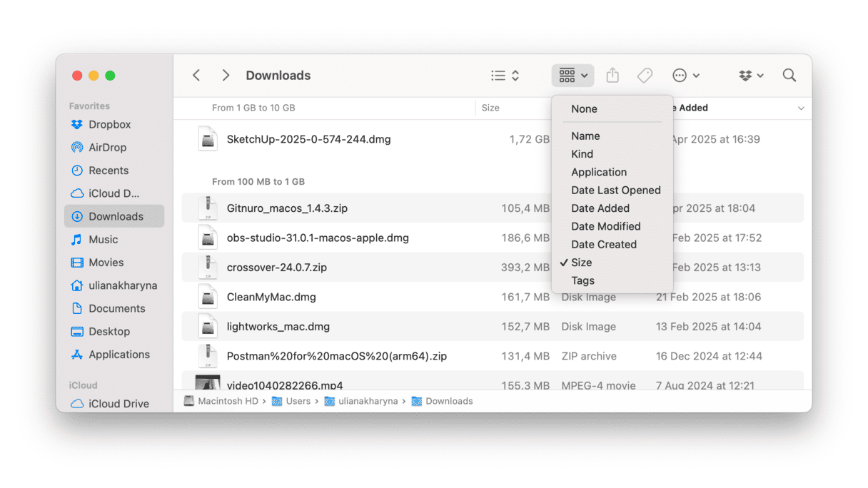Choose Kind from the grouping menu
Image resolution: width=868 pixels, height=488 pixels.
pos(582,154)
